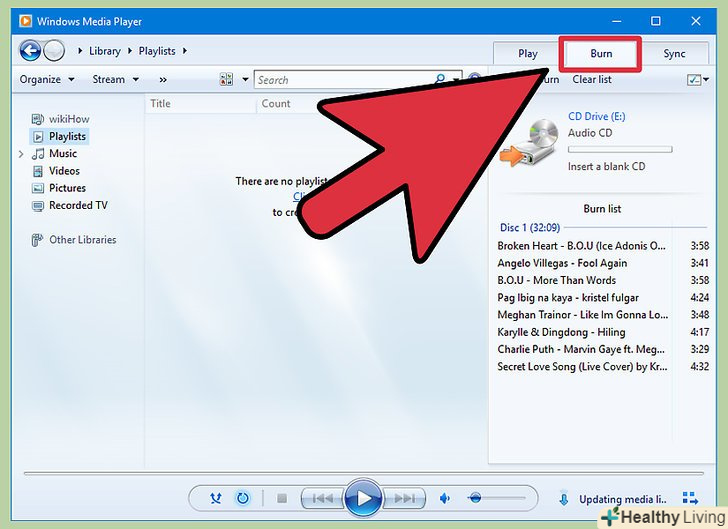The height and width of the screenshot is (529, 728).
Task: Show hidden toolbar commands with the chevron
Action: coord(163,80)
